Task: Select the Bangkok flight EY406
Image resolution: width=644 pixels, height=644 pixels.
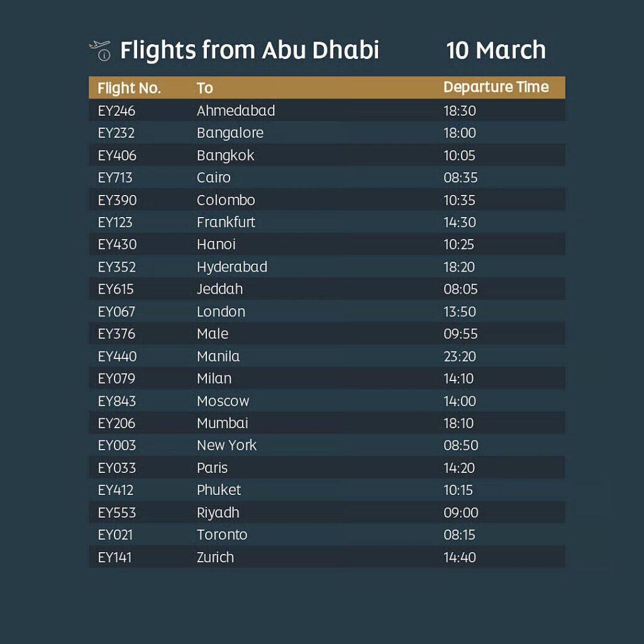Action: pyautogui.click(x=117, y=155)
